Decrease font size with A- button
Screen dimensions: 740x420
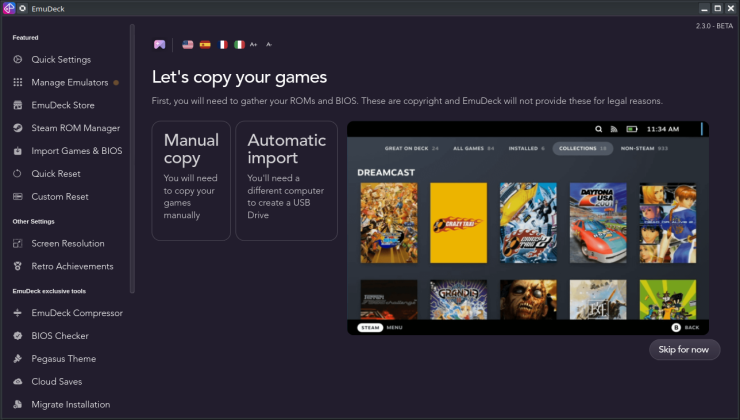pos(269,45)
